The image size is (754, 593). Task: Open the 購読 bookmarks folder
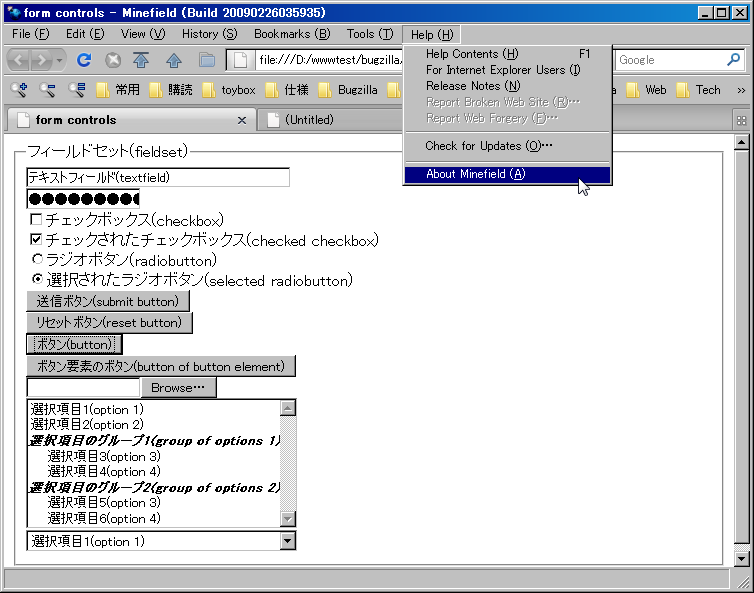(x=171, y=90)
